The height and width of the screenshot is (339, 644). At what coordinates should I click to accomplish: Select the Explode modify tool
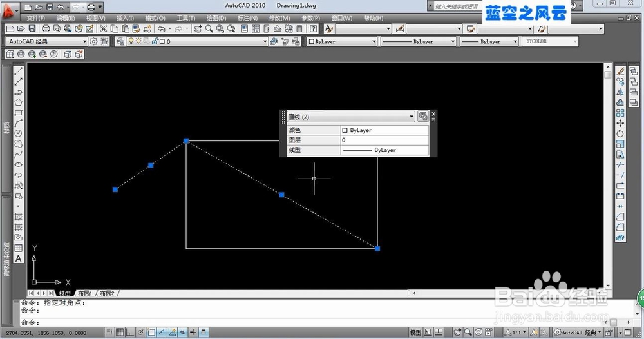coord(620,238)
